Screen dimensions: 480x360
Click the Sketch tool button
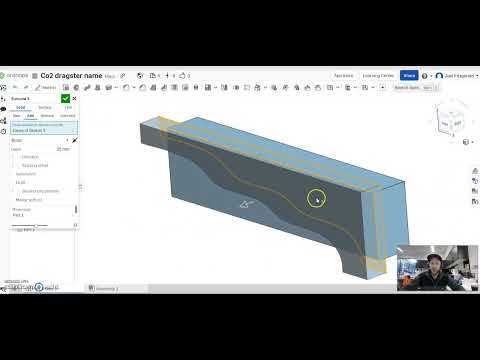pos(46,88)
